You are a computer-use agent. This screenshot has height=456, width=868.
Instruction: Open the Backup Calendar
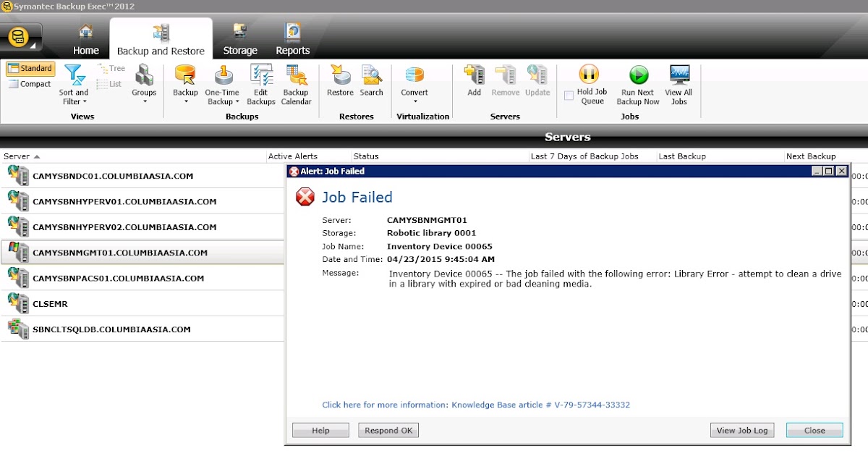click(x=296, y=85)
